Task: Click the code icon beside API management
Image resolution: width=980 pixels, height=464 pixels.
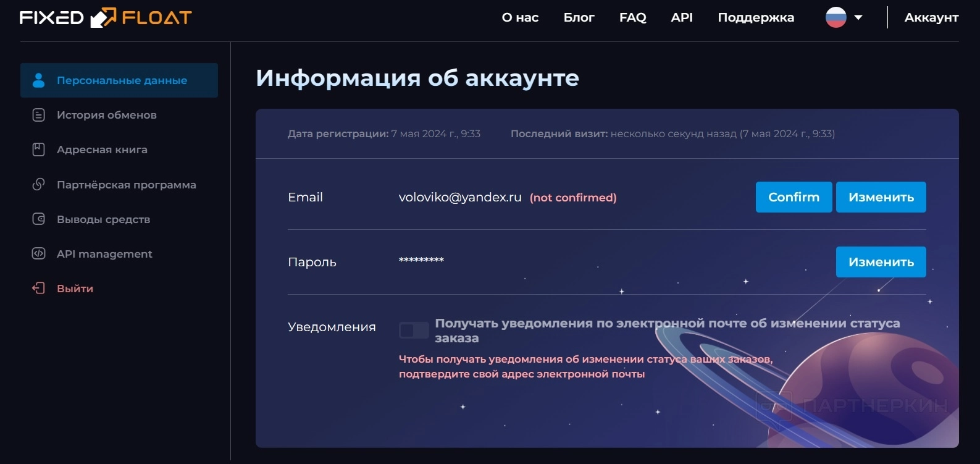Action: 38,253
